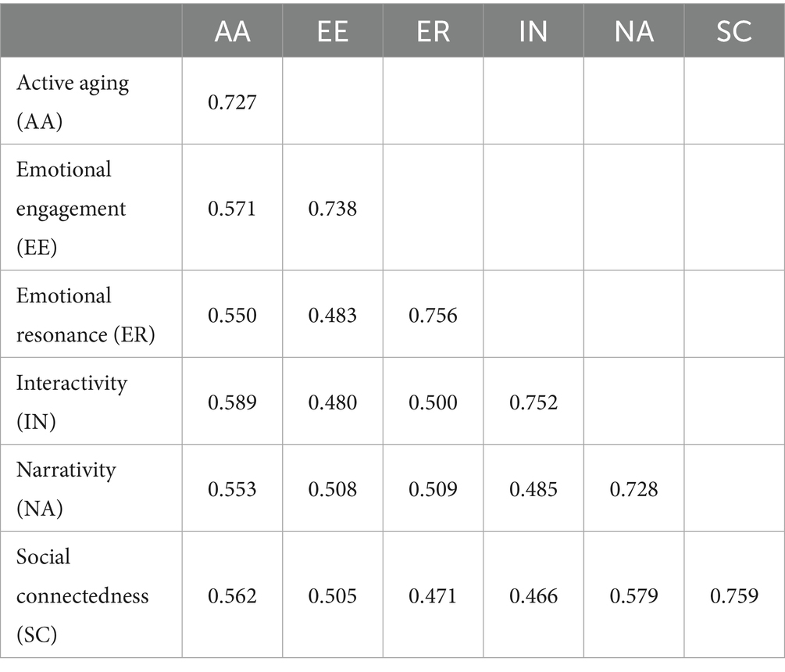The image size is (785, 672).
Task: Select the IN column header
Action: 533,32
